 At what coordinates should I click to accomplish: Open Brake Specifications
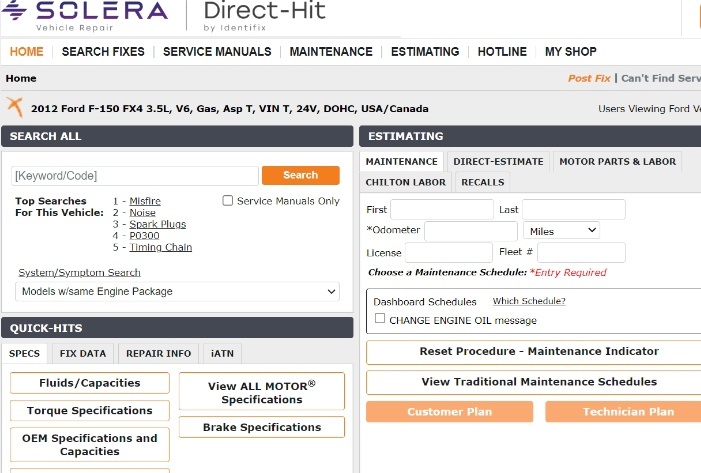click(262, 427)
